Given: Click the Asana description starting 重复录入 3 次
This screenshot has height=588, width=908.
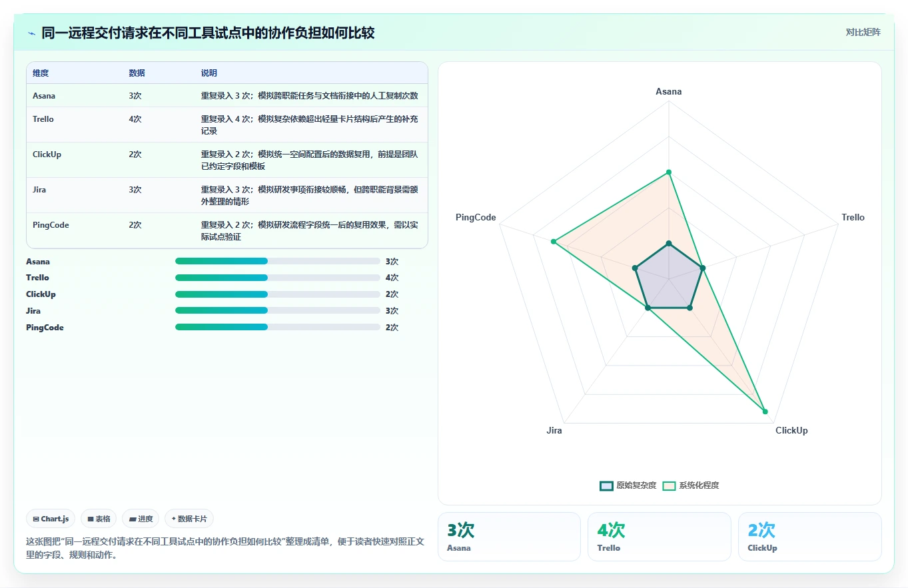Looking at the screenshot, I should tap(310, 96).
